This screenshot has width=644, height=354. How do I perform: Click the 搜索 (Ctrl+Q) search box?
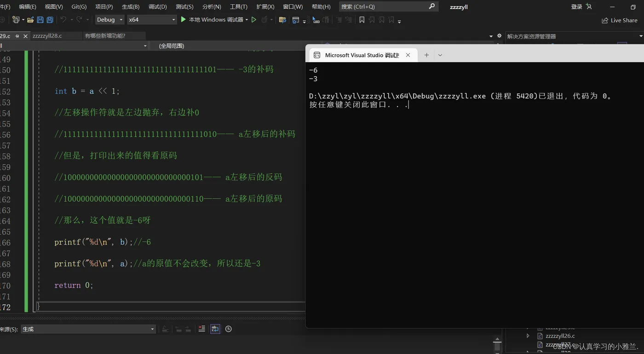[388, 6]
